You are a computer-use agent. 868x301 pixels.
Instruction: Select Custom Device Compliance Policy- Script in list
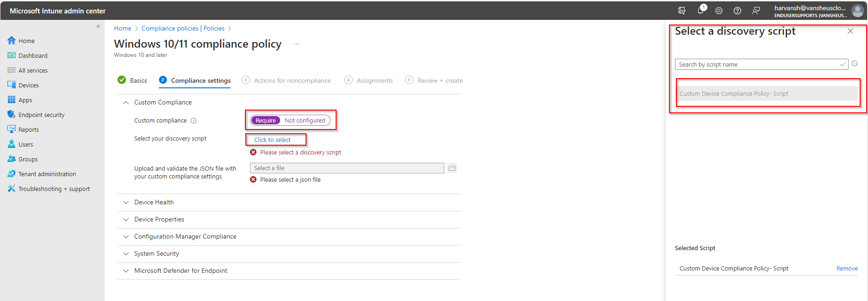coord(768,93)
